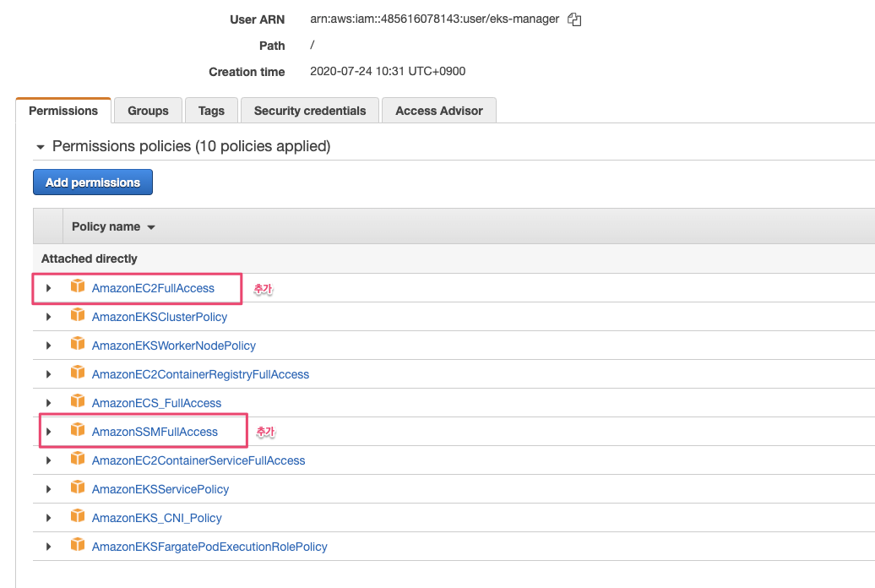Select the User ARN value text

(435, 19)
